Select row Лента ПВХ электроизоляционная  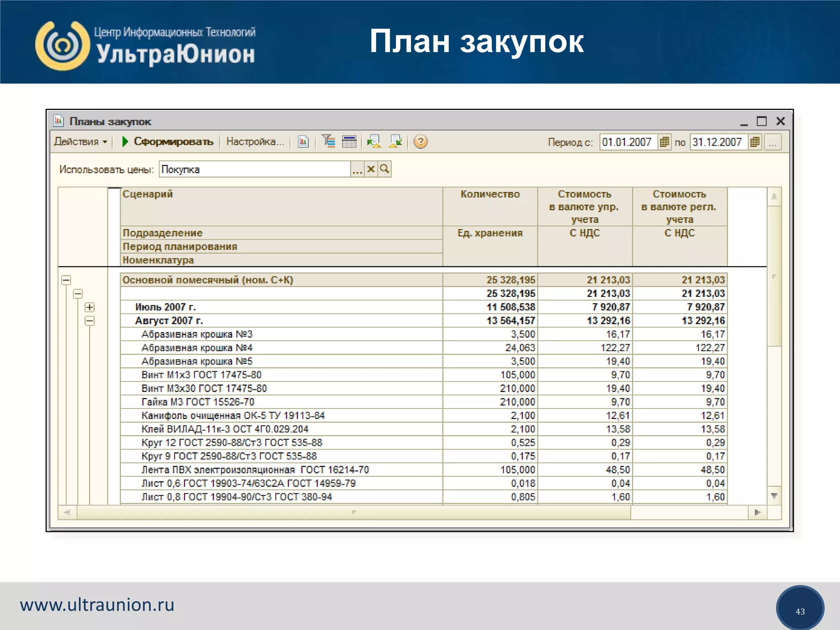point(424,470)
